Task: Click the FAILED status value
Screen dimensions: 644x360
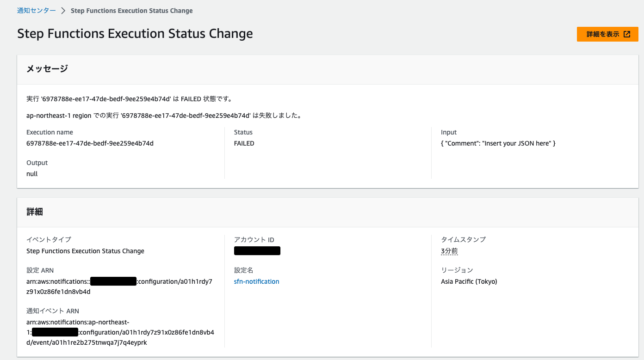Action: (244, 143)
